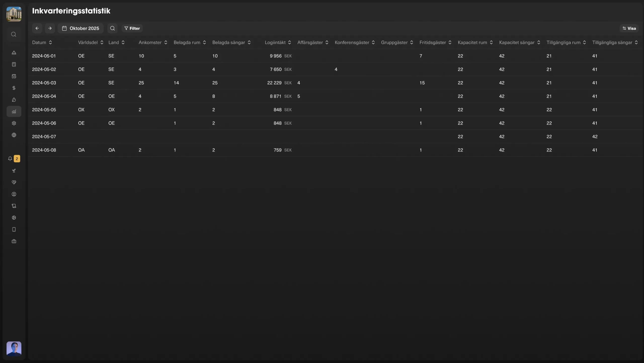Open the statistics chart section in sidebar
The width and height of the screenshot is (644, 363).
click(14, 111)
